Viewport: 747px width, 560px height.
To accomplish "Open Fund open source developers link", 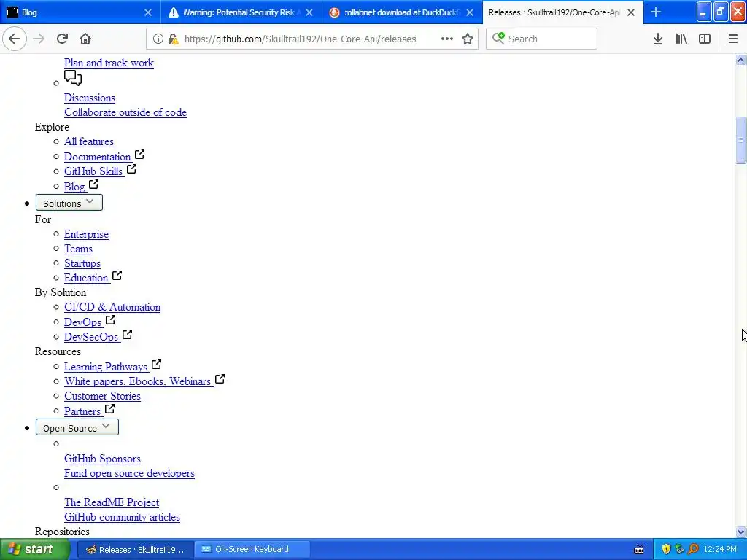I will coord(130,473).
